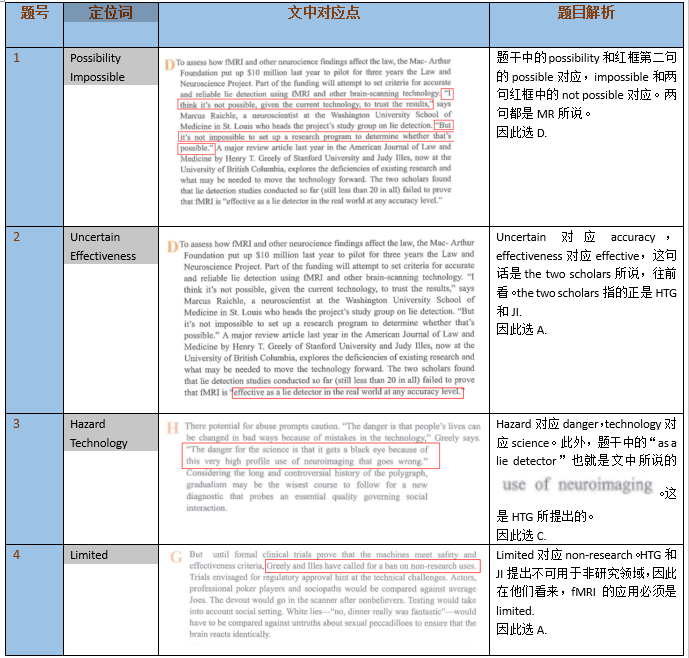Open the row 2 passage D image
The height and width of the screenshot is (658, 689).
click(323, 318)
